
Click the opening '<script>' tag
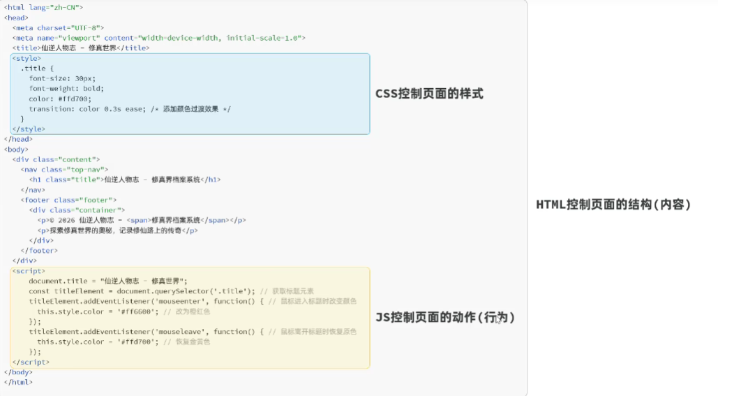point(29,271)
